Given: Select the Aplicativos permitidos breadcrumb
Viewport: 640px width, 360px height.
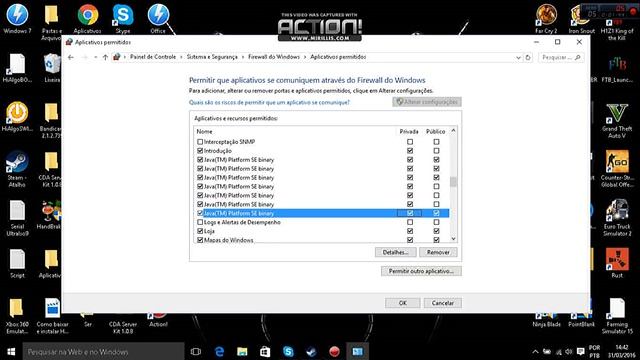Looking at the screenshot, I should 338,57.
